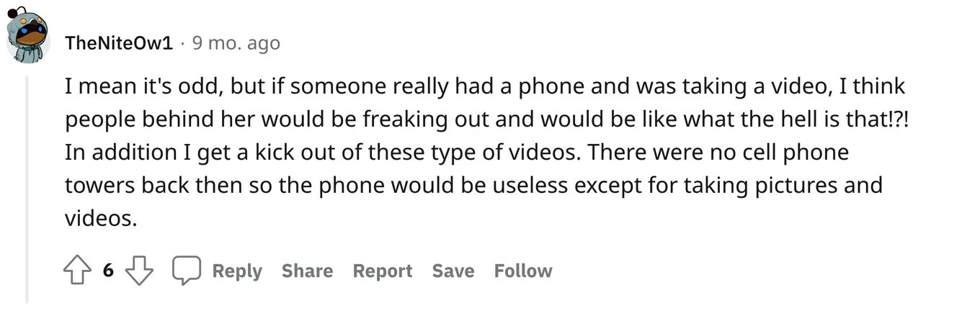Image resolution: width=980 pixels, height=313 pixels.
Task: Upvote TheNiteOw1's comment
Action: pyautogui.click(x=78, y=271)
